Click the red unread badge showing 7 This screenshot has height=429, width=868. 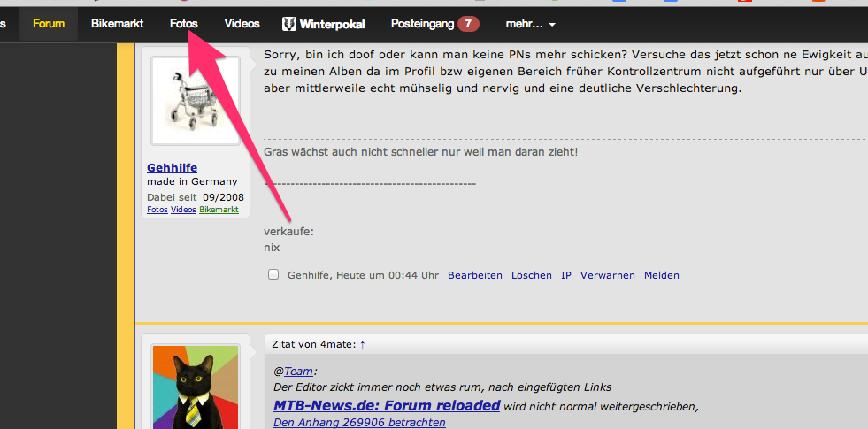pyautogui.click(x=468, y=24)
